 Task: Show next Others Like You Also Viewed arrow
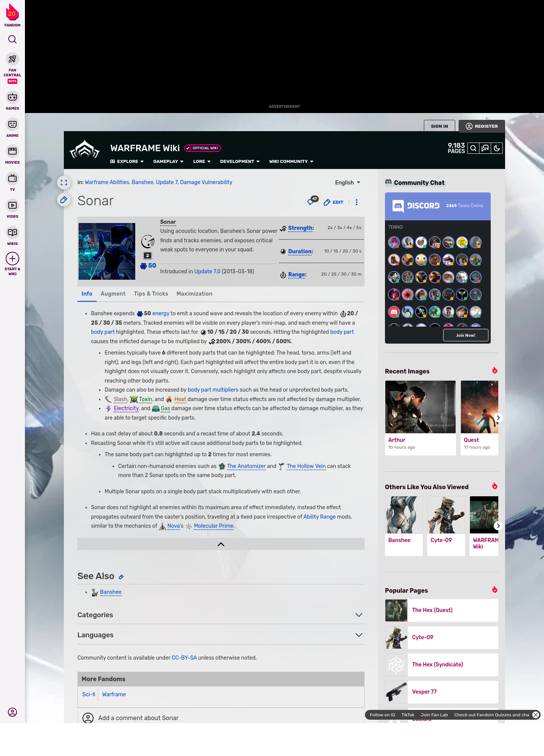(x=498, y=526)
